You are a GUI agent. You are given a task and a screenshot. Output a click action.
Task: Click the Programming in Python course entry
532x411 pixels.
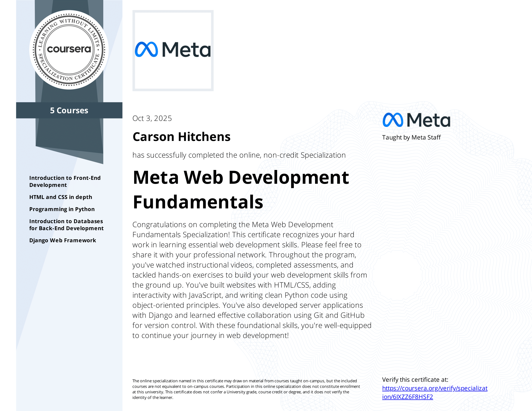(62, 209)
